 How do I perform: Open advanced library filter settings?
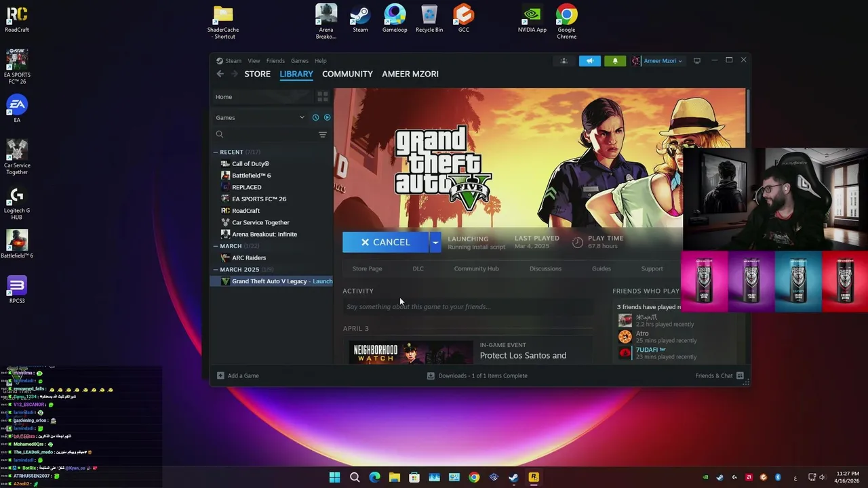[323, 135]
